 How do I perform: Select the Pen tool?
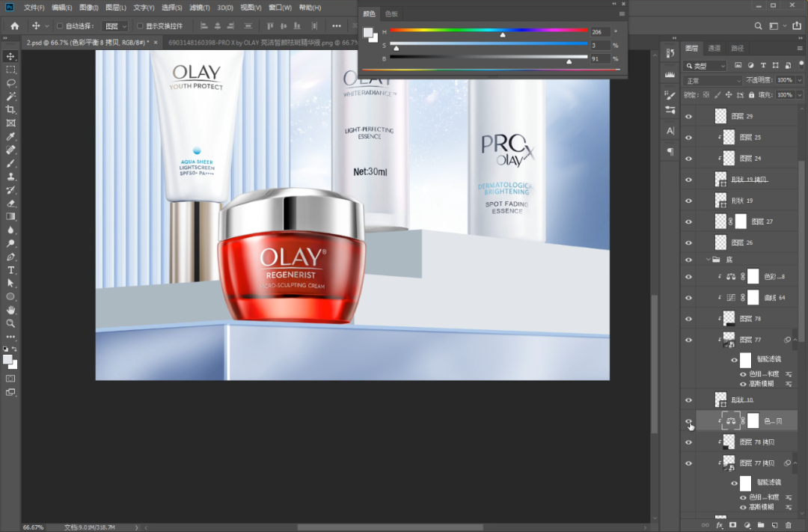10,257
